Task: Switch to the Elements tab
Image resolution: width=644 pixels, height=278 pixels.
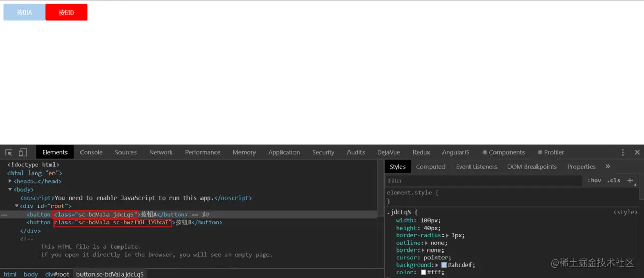Action: tap(55, 152)
